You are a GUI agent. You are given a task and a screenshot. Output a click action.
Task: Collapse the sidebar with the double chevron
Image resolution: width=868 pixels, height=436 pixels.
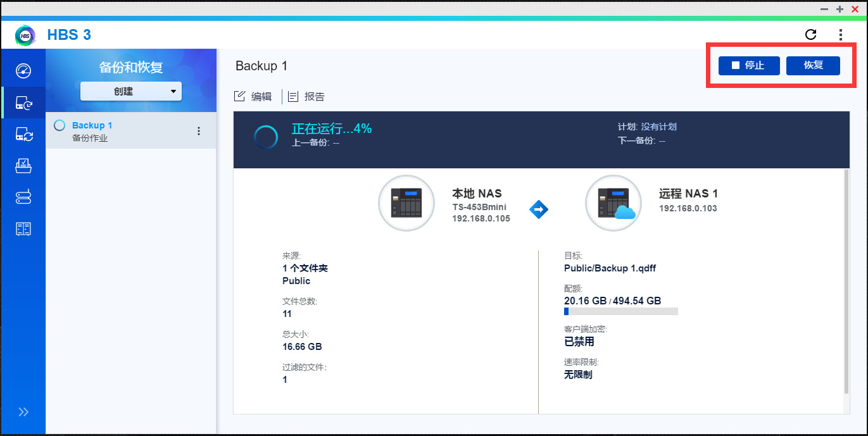click(x=23, y=411)
